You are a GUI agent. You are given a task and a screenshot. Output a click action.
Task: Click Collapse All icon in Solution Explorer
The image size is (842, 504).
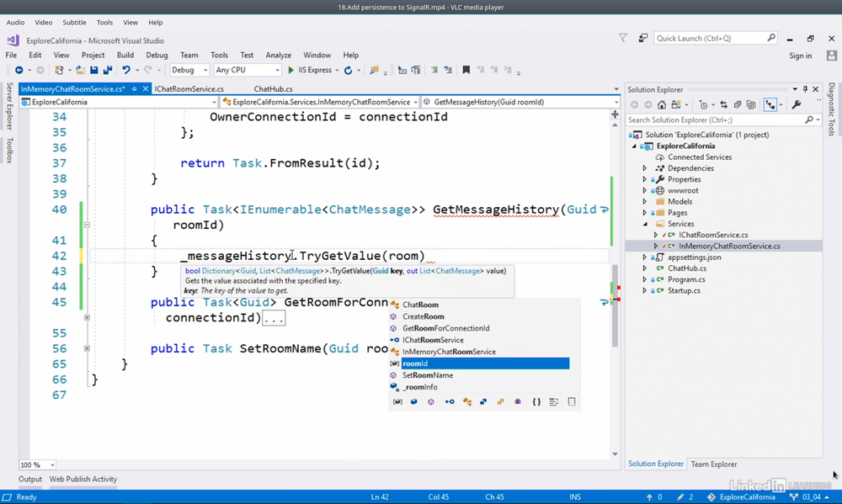(737, 105)
